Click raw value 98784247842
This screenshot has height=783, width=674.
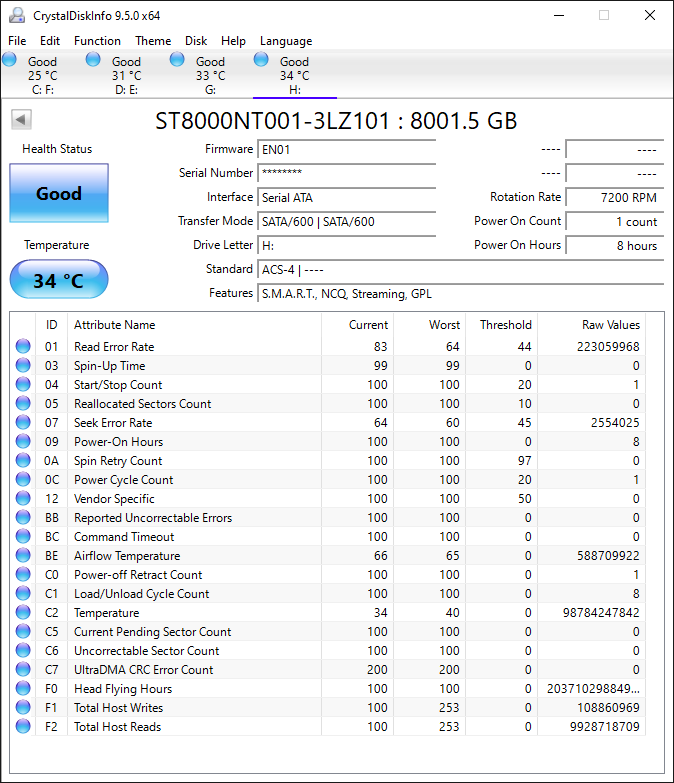[601, 612]
